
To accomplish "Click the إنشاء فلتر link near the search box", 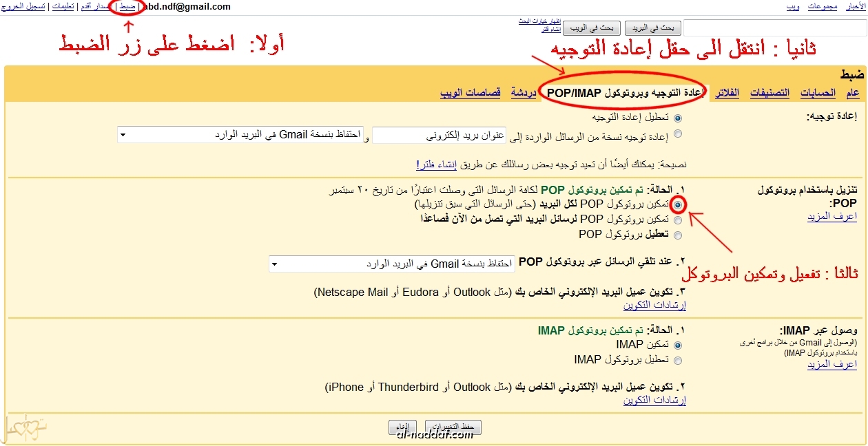I will (x=550, y=29).
